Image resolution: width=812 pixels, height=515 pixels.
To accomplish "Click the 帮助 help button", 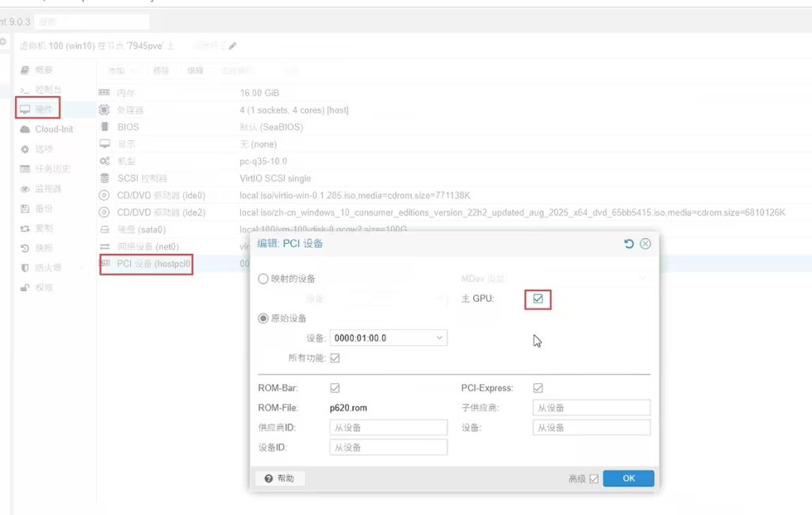I will pos(279,478).
